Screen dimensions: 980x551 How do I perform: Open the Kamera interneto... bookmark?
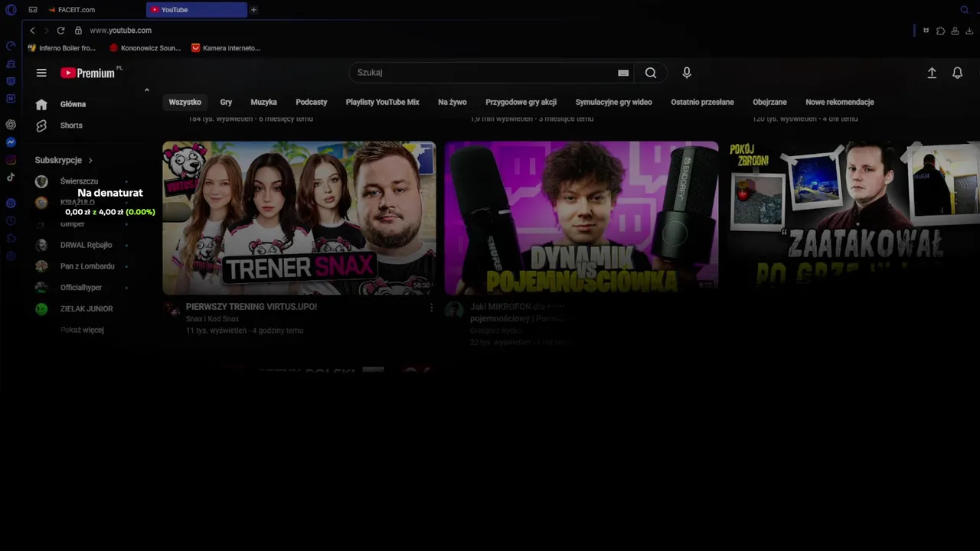pyautogui.click(x=226, y=48)
